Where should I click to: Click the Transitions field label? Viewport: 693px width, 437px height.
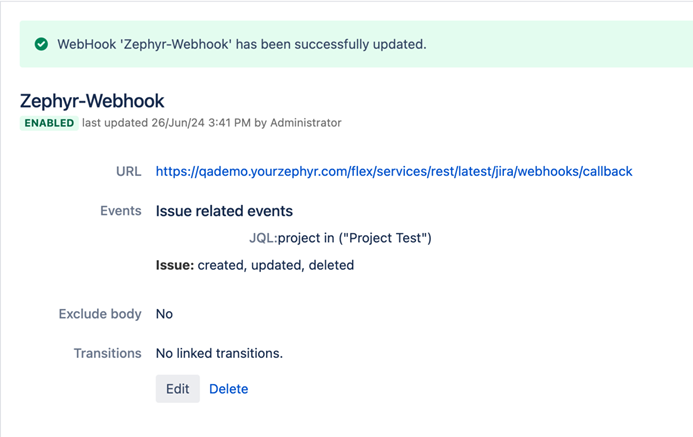[x=107, y=353]
